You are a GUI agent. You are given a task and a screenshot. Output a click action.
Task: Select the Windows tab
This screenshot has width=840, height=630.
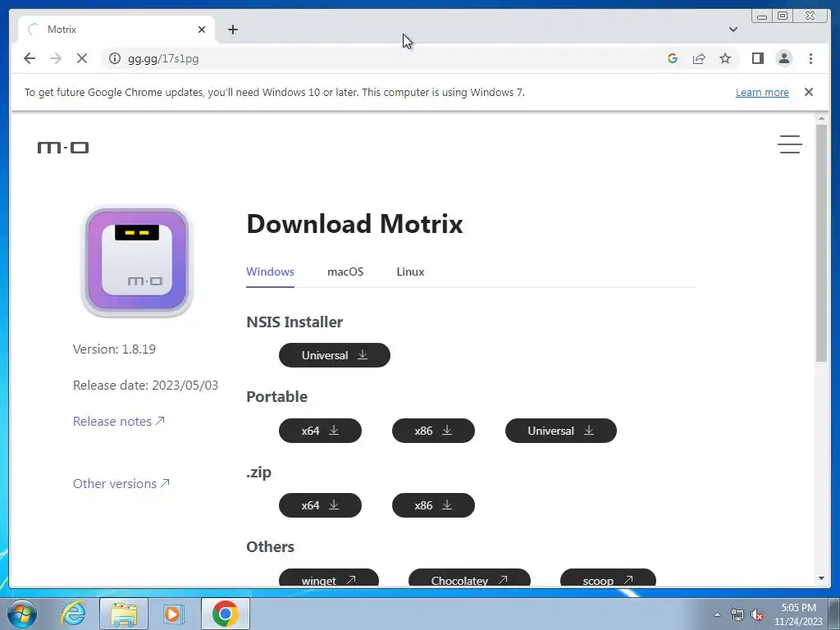point(270,272)
